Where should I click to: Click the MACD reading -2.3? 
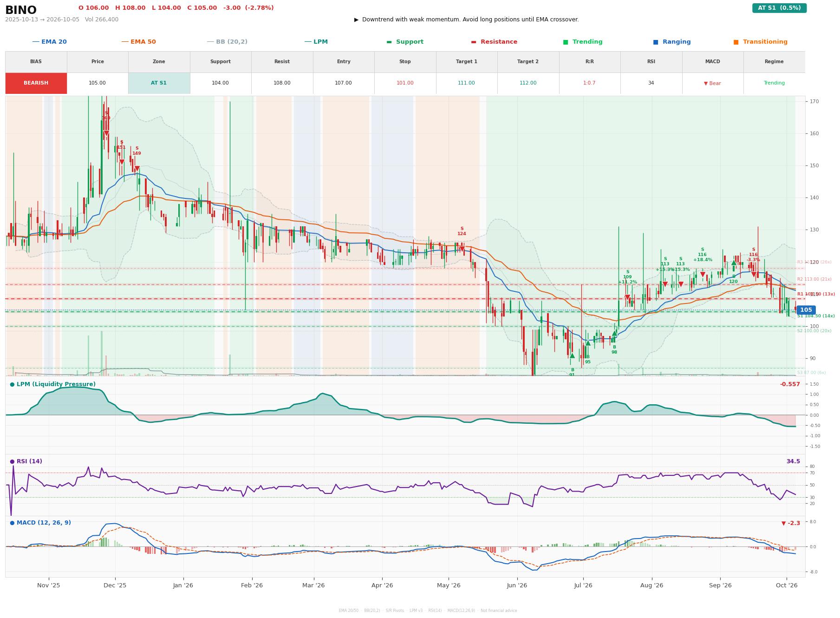click(791, 523)
